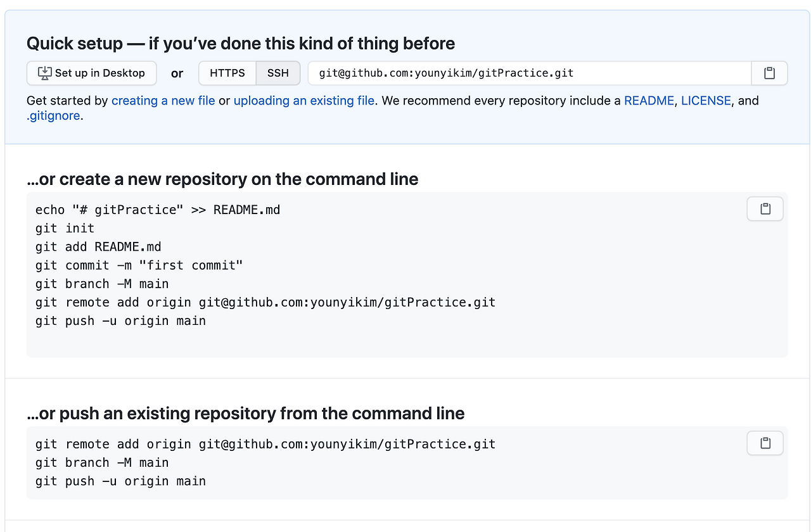Screen dimensions: 811x532
Task: Switch the remote URL to HTTPS
Action: (227, 73)
